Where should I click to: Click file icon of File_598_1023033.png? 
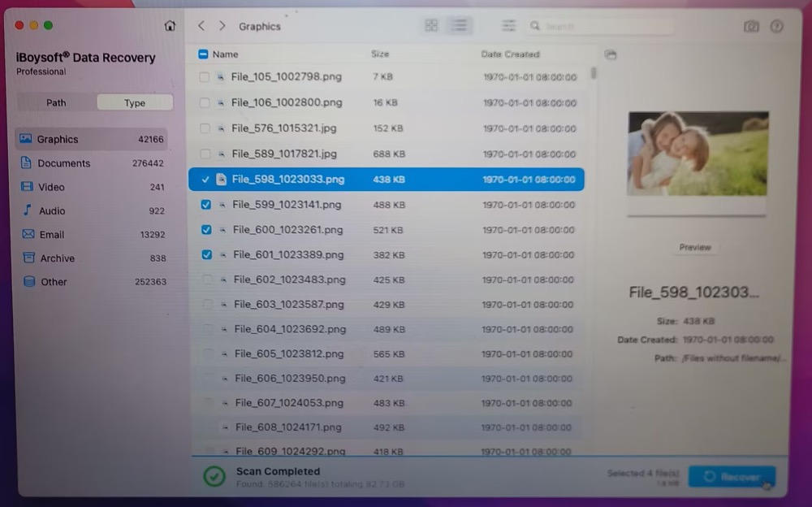[x=221, y=180]
